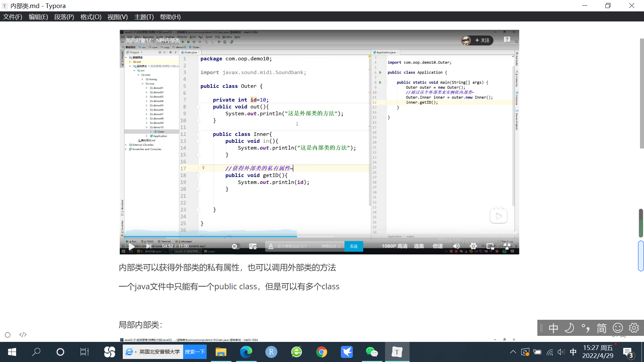Toggle the sidebar with the circle icon
Viewport: 644px width, 362px height.
[x=8, y=335]
